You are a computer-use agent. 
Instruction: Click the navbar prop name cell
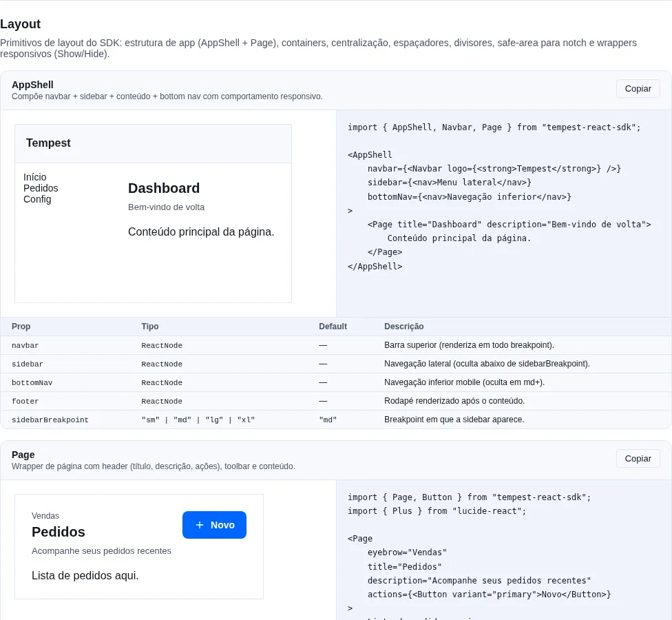click(x=25, y=346)
